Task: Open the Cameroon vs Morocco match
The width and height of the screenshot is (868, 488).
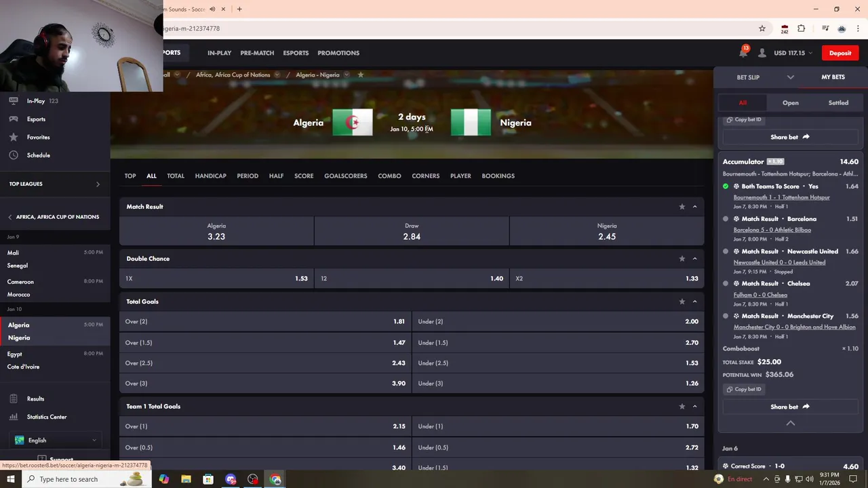Action: point(55,288)
